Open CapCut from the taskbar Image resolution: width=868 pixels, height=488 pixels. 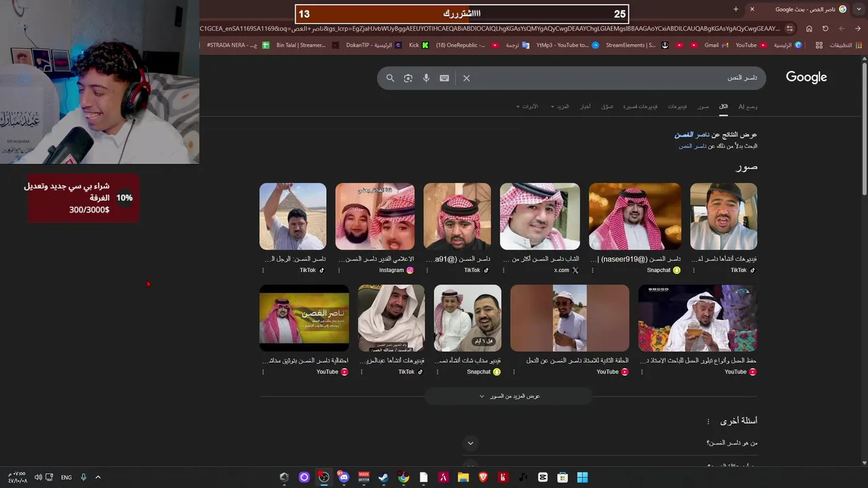pyautogui.click(x=542, y=477)
